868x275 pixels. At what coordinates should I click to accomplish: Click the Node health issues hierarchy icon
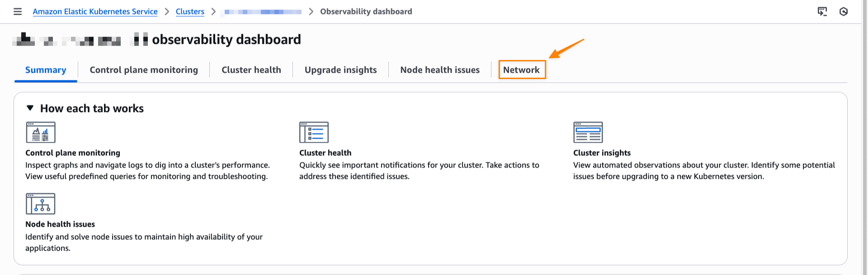[41, 204]
